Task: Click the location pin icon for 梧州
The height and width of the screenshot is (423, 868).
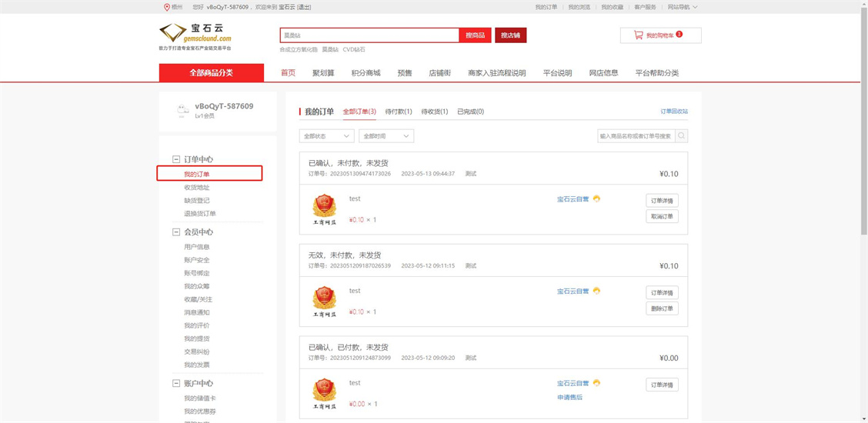Action: coord(167,7)
